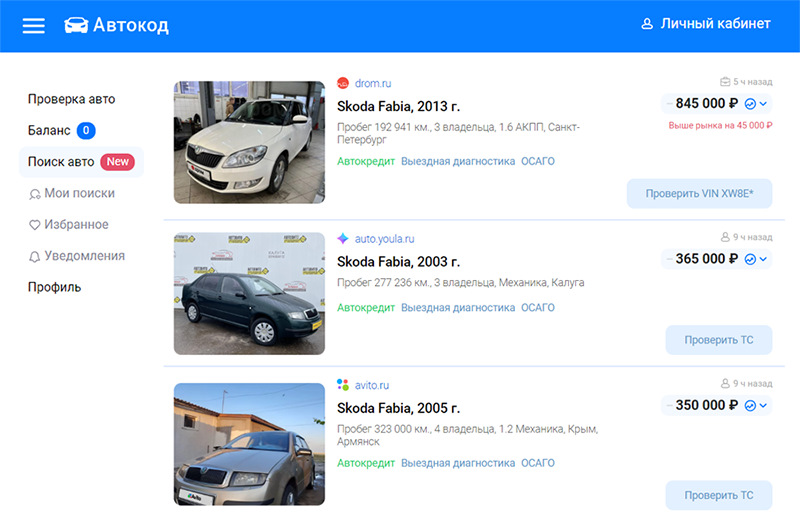
Task: Click price trend icon beside 365 000 ₽
Action: pyautogui.click(x=750, y=259)
